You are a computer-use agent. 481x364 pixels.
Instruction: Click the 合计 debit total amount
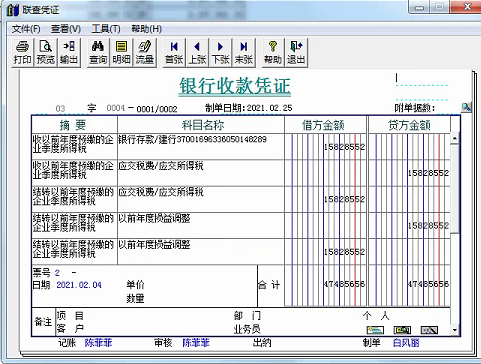344,284
